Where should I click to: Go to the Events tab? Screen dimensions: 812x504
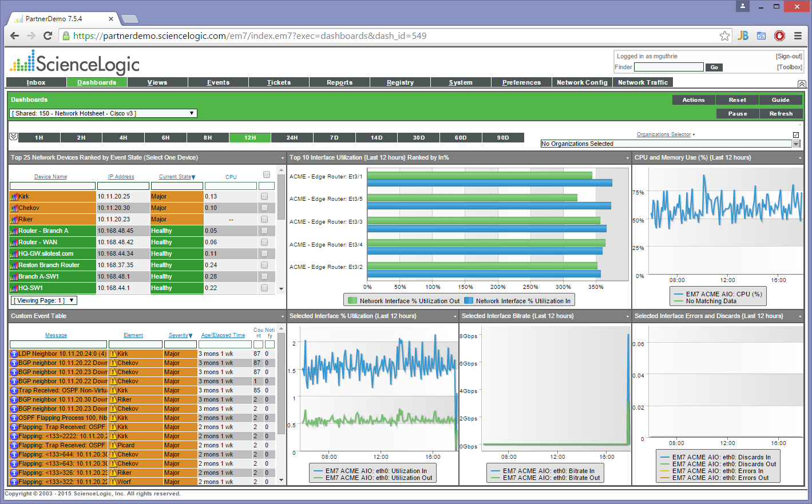218,82
